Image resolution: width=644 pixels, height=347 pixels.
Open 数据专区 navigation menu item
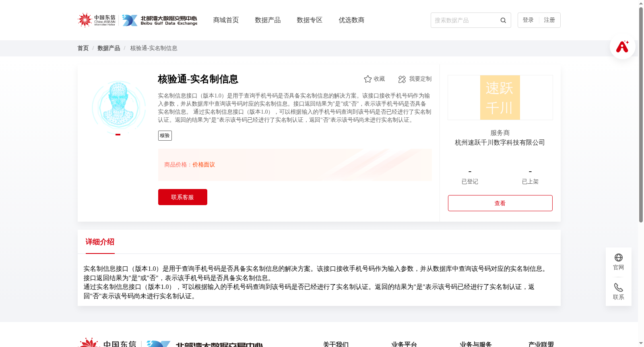coord(310,20)
